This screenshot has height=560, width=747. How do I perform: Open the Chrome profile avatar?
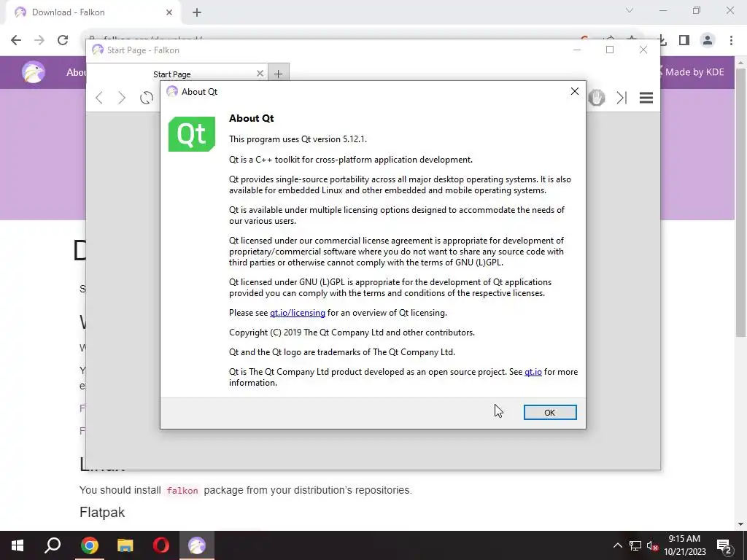point(708,40)
